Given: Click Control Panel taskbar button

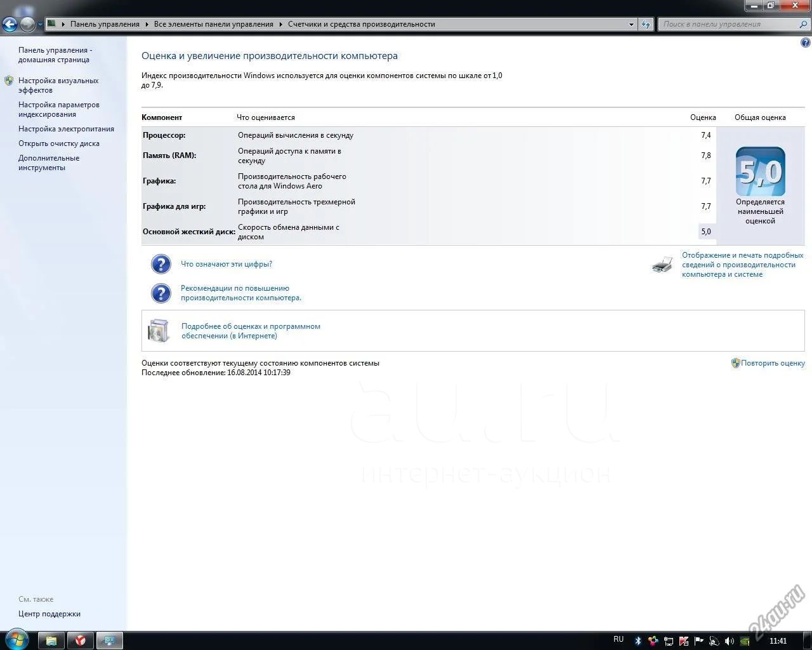Looking at the screenshot, I should tap(110, 640).
